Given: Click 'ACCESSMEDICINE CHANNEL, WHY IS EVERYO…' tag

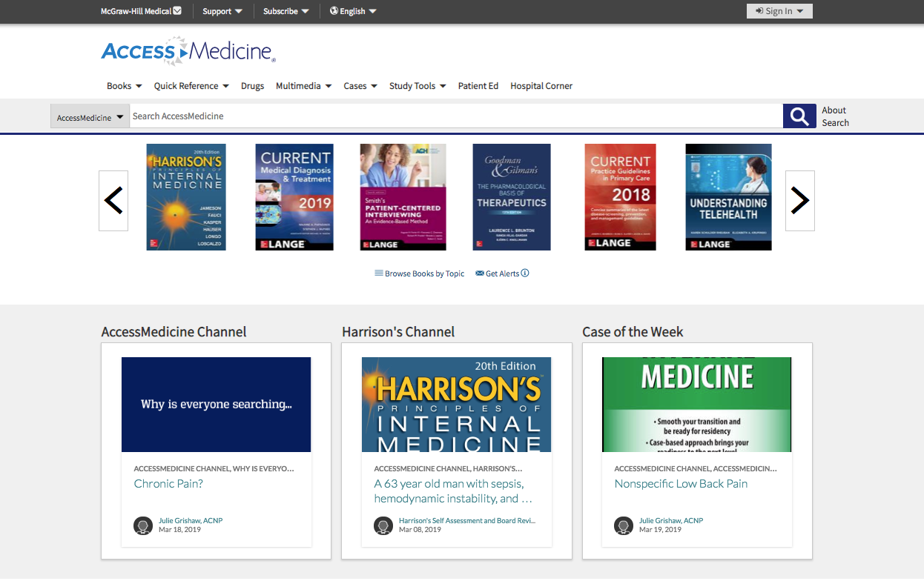Looking at the screenshot, I should pos(214,469).
